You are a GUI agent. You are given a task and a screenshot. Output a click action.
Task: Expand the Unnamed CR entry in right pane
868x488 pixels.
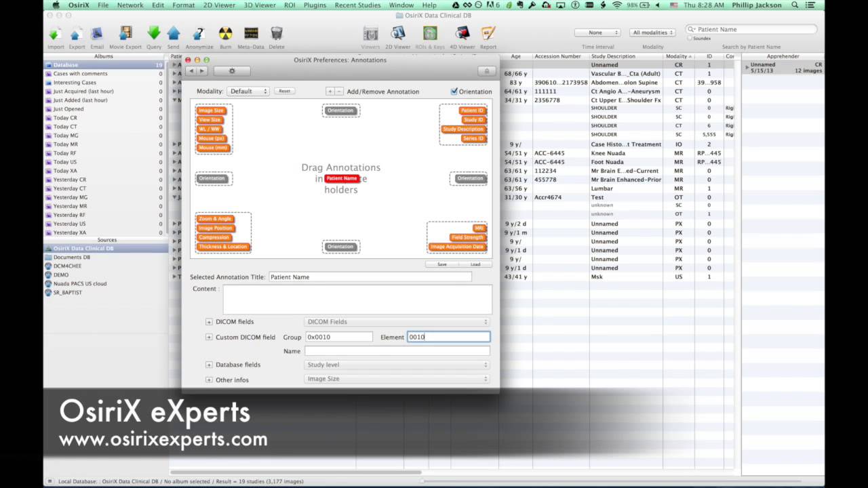pos(747,67)
